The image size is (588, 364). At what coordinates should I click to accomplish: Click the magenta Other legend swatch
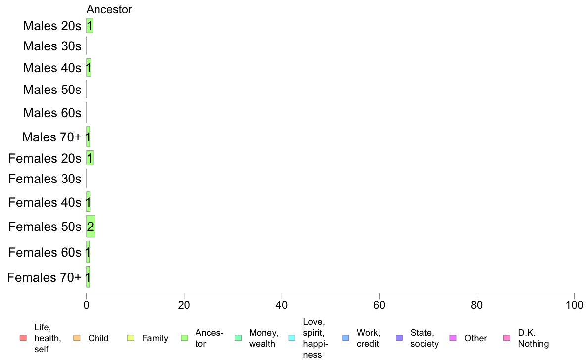click(x=453, y=338)
